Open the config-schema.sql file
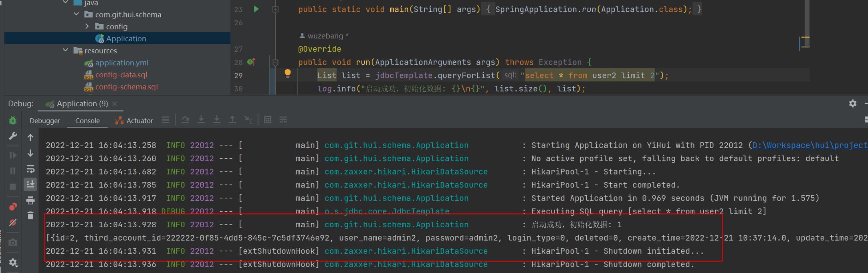 pos(126,87)
